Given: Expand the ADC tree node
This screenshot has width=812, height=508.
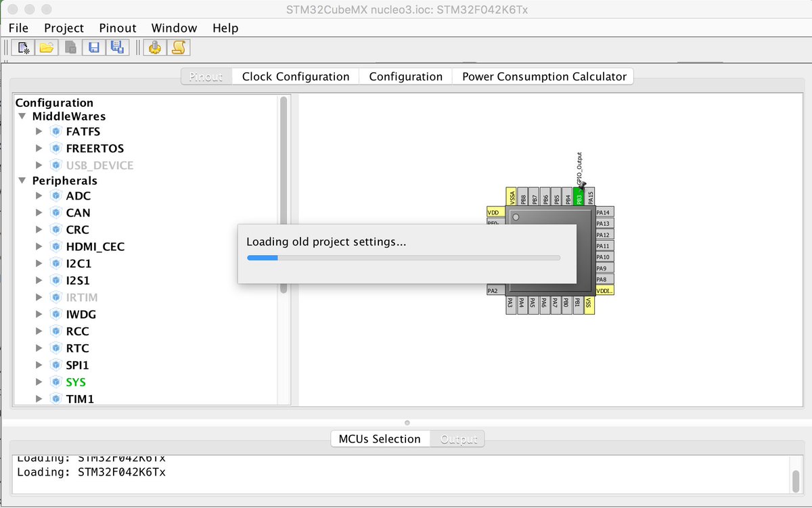Looking at the screenshot, I should point(39,195).
